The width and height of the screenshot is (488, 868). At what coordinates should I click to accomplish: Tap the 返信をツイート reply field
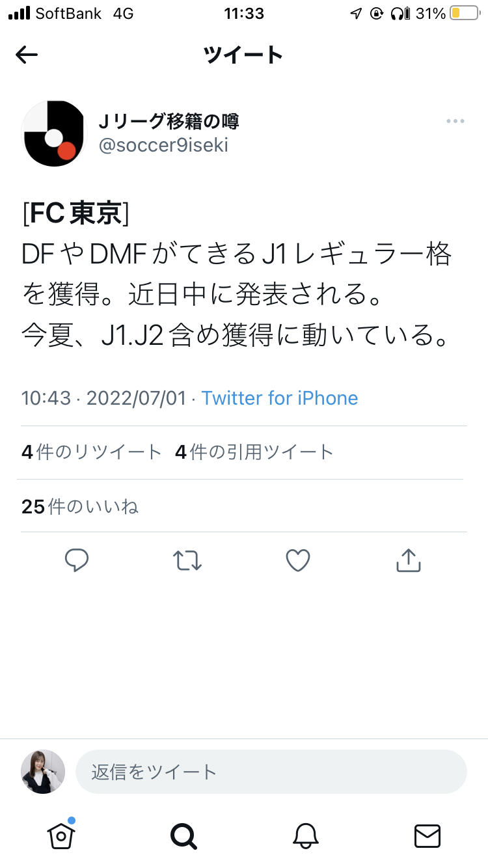pyautogui.click(x=271, y=772)
